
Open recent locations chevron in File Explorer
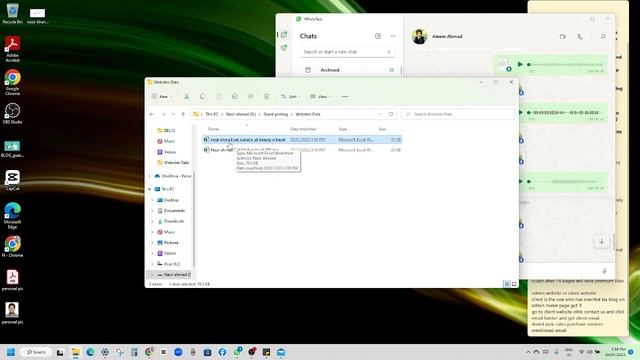(x=173, y=114)
